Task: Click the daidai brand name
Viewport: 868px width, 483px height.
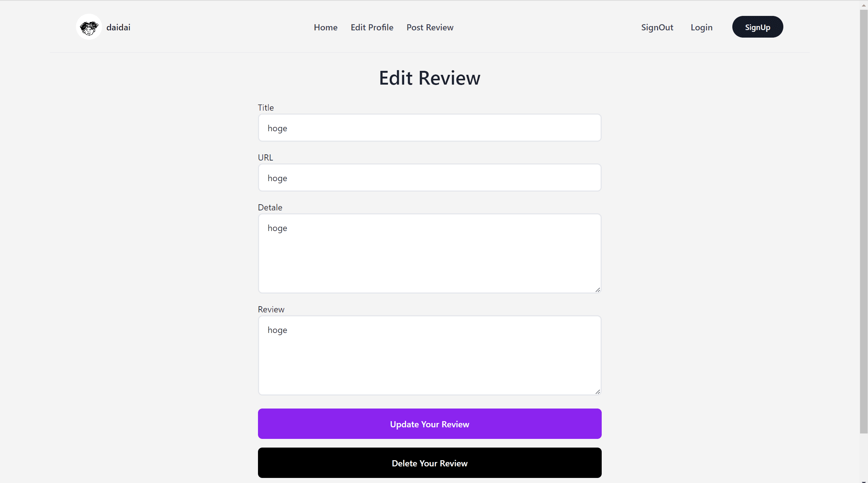Action: pyautogui.click(x=118, y=27)
